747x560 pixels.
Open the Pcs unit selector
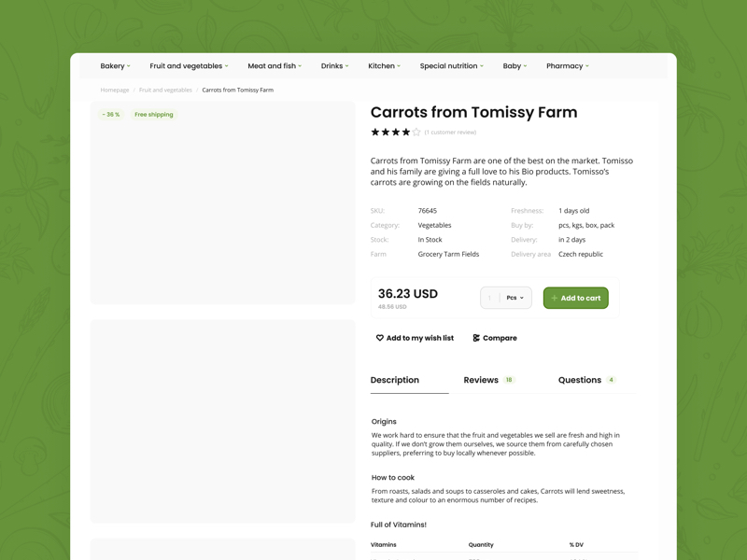(x=515, y=298)
